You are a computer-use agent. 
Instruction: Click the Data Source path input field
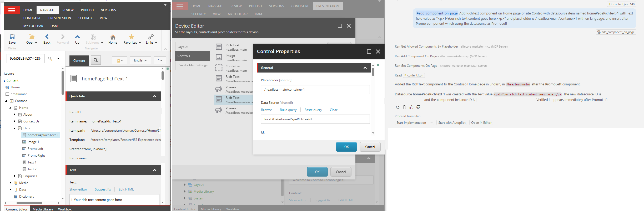(315, 119)
